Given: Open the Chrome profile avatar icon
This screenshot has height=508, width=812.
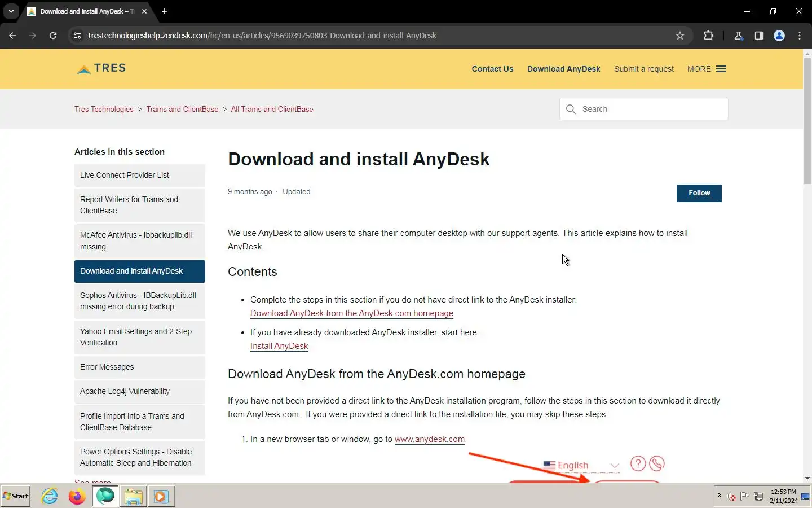Looking at the screenshot, I should 779,36.
